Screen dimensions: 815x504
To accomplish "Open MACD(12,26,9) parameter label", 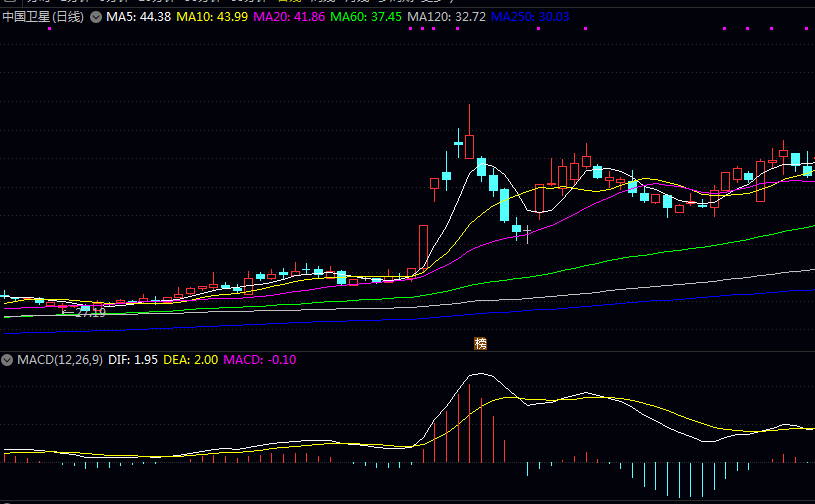I will (57, 360).
